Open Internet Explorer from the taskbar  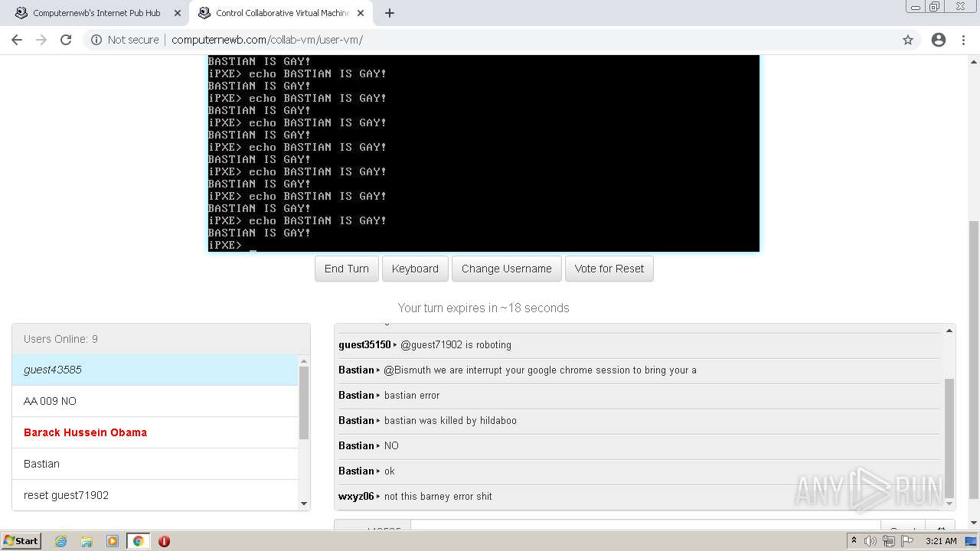[x=60, y=541]
